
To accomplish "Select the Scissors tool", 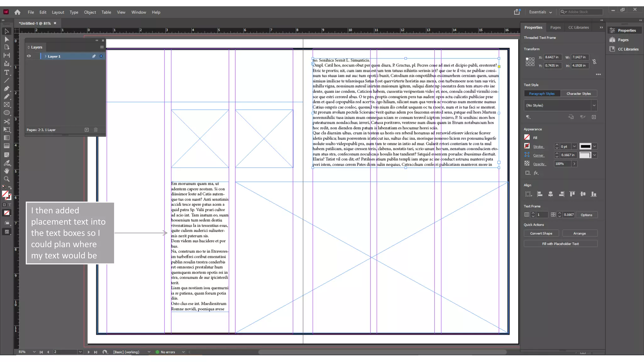I will tap(7, 121).
